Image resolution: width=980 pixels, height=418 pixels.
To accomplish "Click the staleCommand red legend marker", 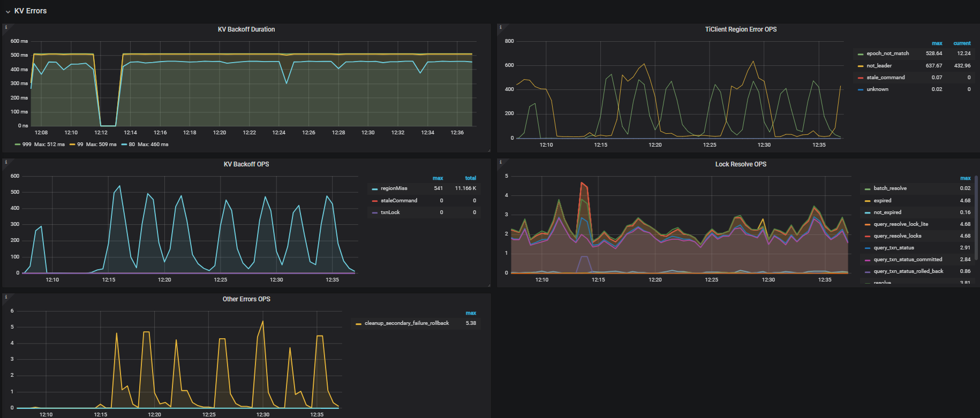I will coord(375,201).
